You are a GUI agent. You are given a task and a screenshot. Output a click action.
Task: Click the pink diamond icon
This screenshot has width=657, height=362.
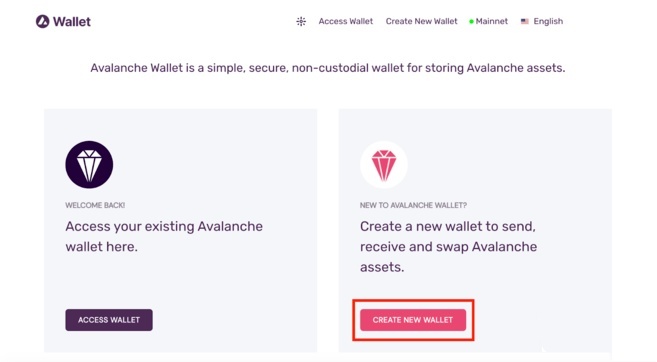384,165
